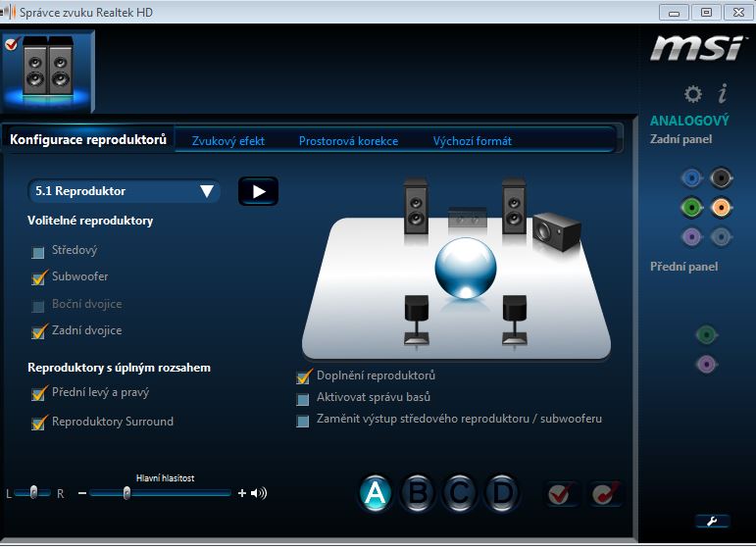Enable the Středový speaker checkbox

pos(37,252)
